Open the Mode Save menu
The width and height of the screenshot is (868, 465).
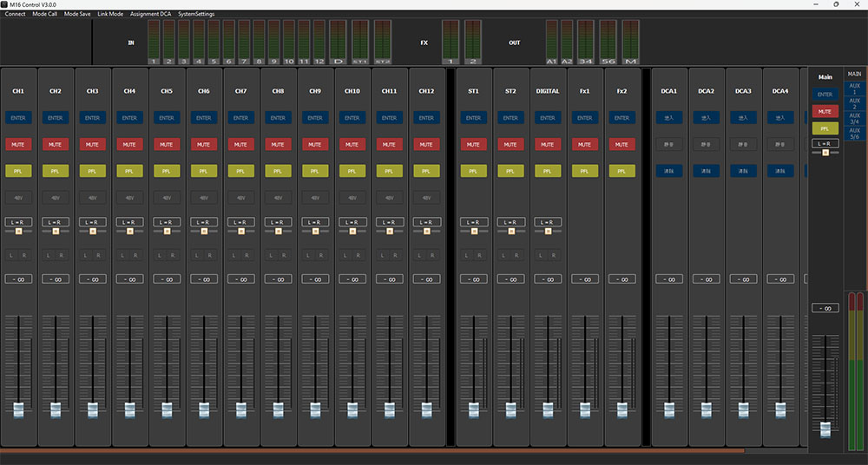point(77,14)
